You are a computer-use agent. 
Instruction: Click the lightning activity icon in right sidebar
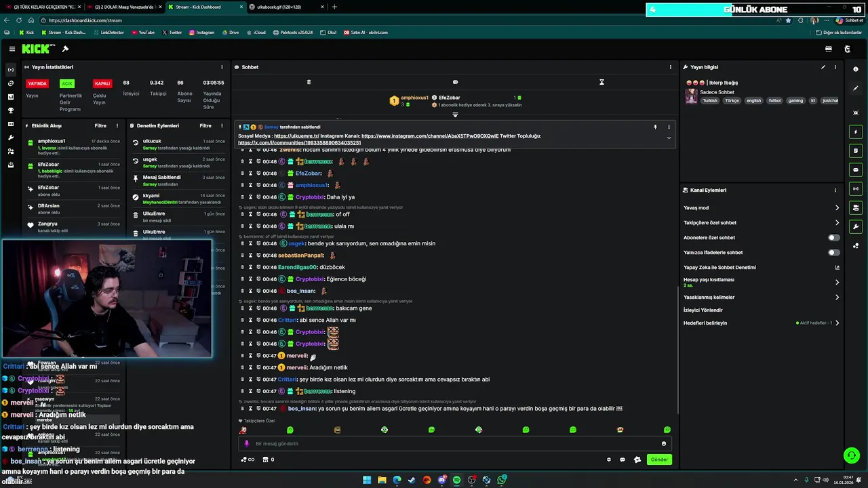click(856, 131)
